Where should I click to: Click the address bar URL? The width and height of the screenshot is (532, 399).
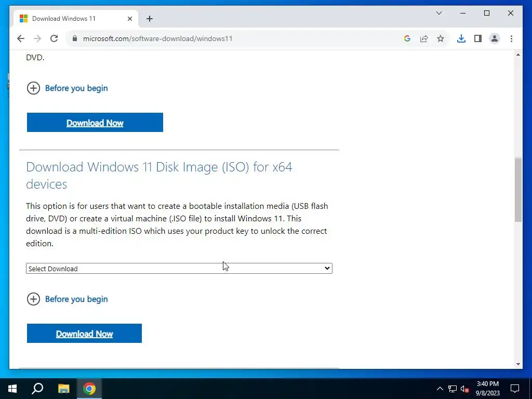click(x=158, y=38)
